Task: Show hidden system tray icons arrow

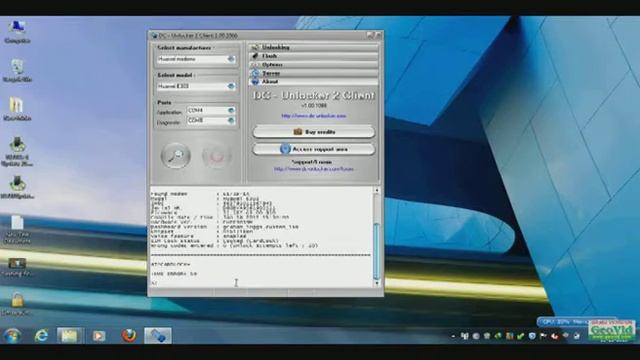Action: tap(453, 336)
